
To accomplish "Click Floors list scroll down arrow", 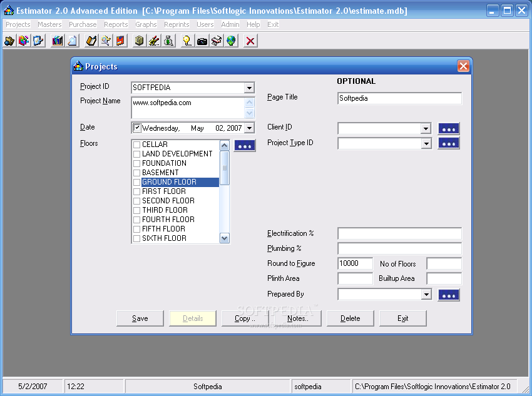I will coord(224,238).
